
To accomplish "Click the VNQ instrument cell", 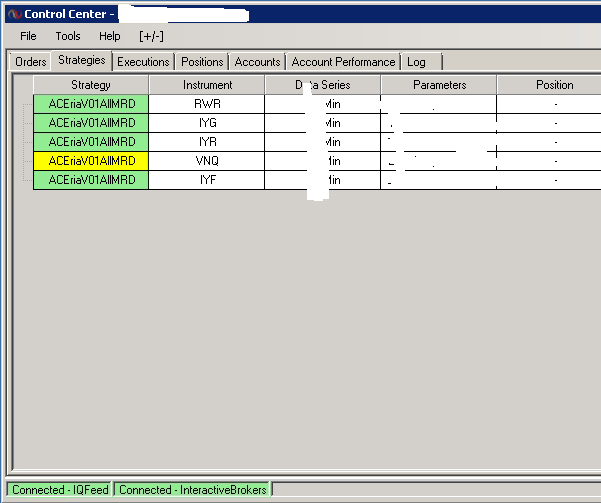I will point(207,161).
